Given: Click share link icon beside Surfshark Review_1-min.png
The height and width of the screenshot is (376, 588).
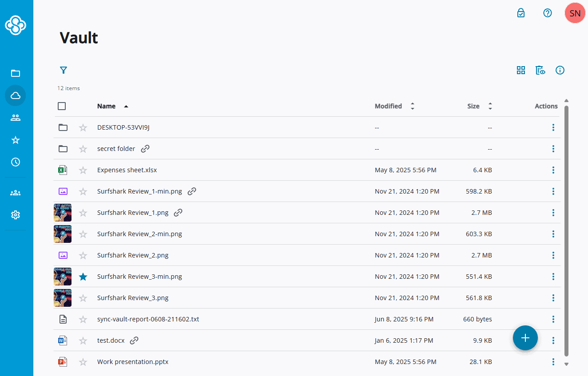Looking at the screenshot, I should click(192, 191).
